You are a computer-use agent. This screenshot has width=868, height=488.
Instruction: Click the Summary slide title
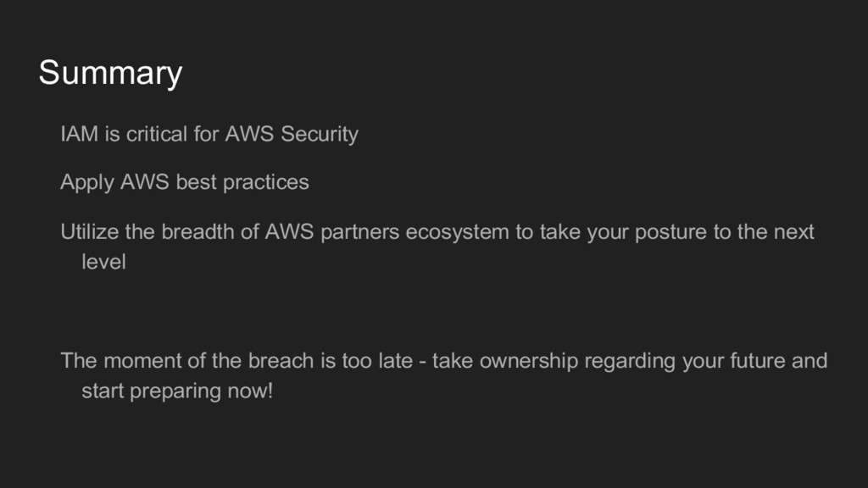(x=110, y=74)
